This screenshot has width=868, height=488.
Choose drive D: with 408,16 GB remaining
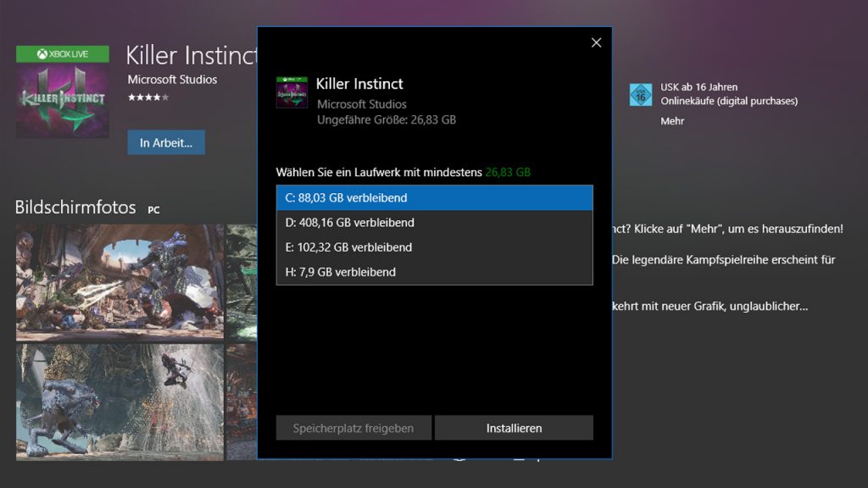pos(434,223)
